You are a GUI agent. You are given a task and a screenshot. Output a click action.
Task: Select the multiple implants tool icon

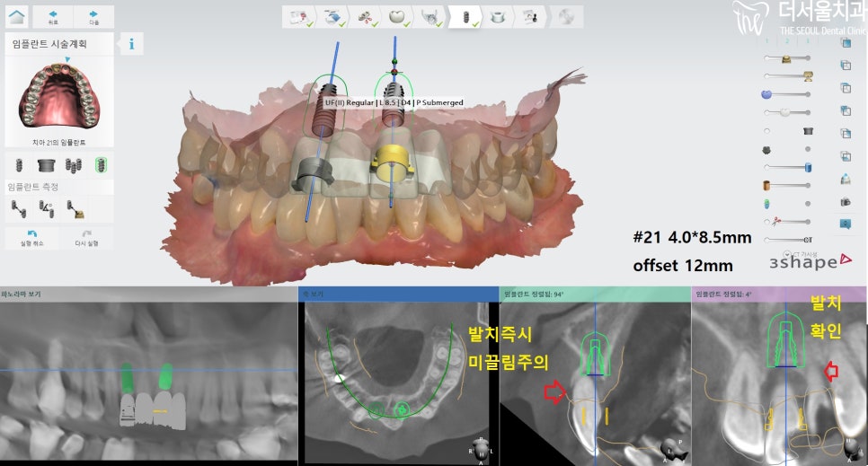(x=75, y=164)
